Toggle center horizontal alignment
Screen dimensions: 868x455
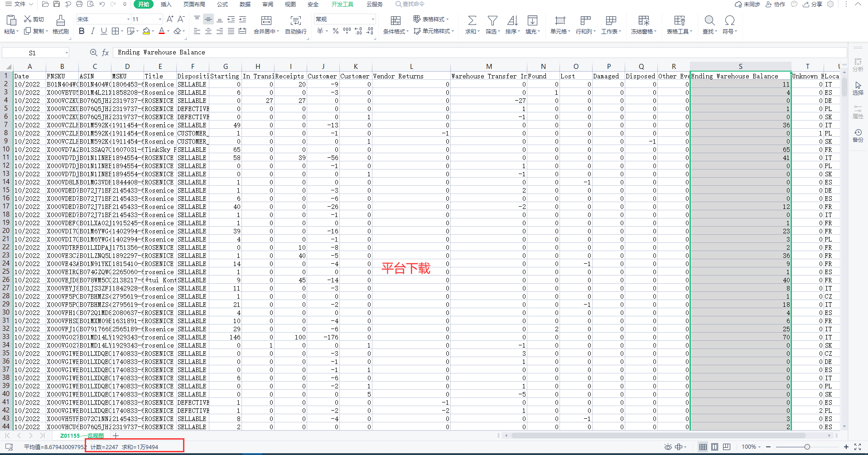point(208,31)
